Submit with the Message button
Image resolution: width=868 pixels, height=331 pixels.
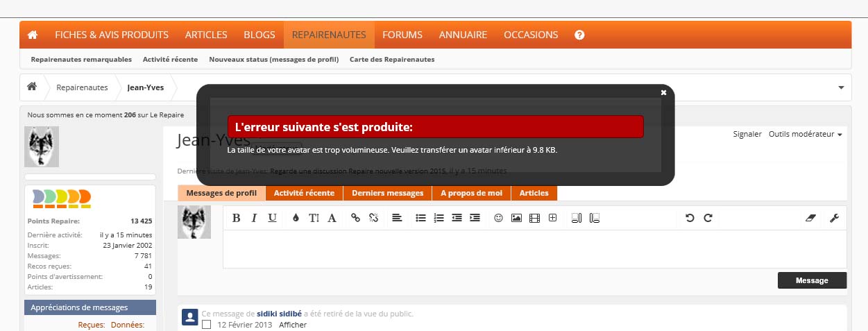tap(812, 280)
